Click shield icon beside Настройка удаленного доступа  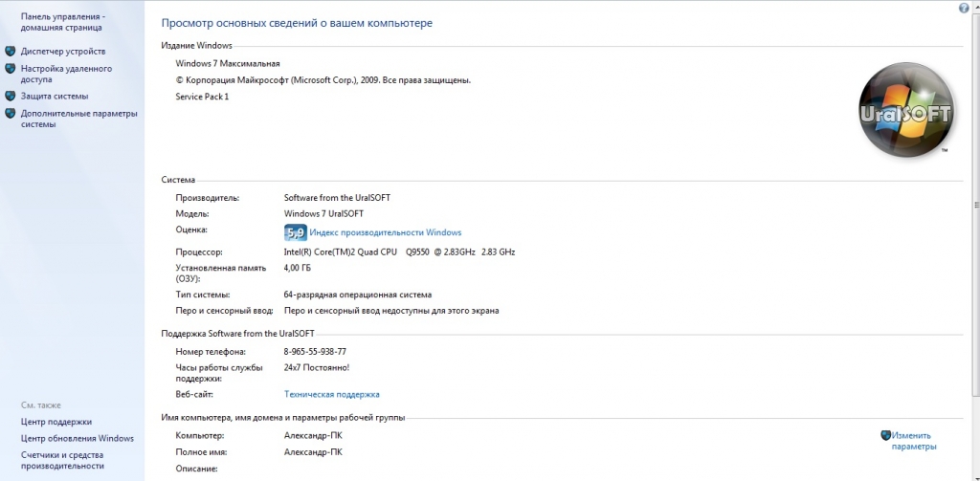pos(11,69)
